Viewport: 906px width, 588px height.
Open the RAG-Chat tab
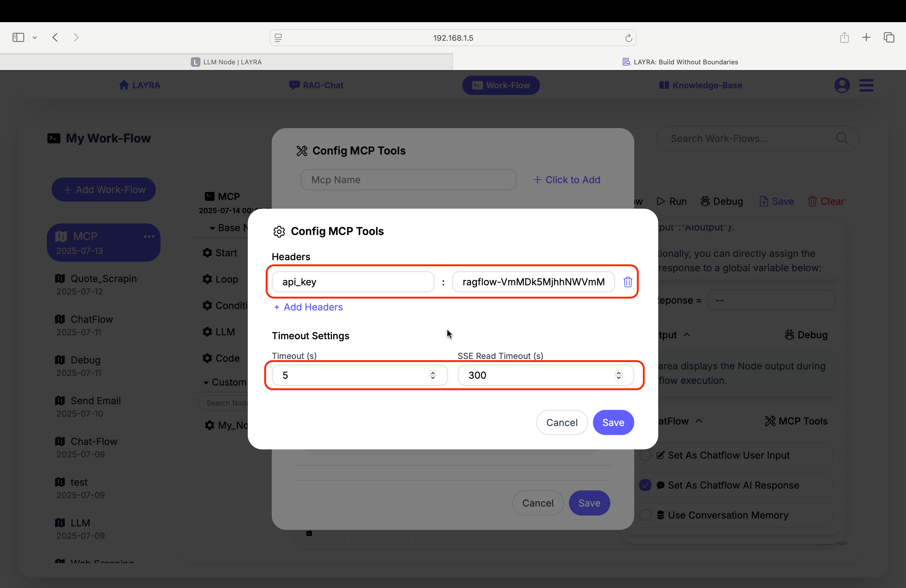[316, 85]
